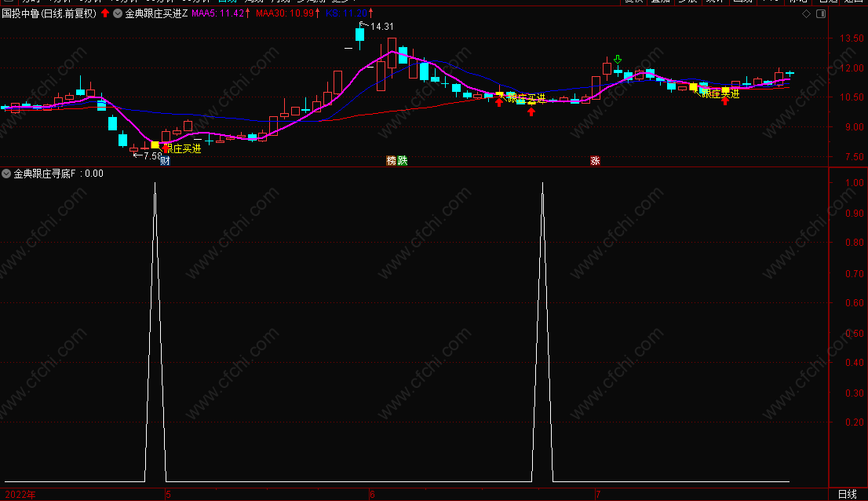Click the red buy arrow under the July 跟庄买进 label
This screenshot has height=501, width=868.
coord(725,101)
